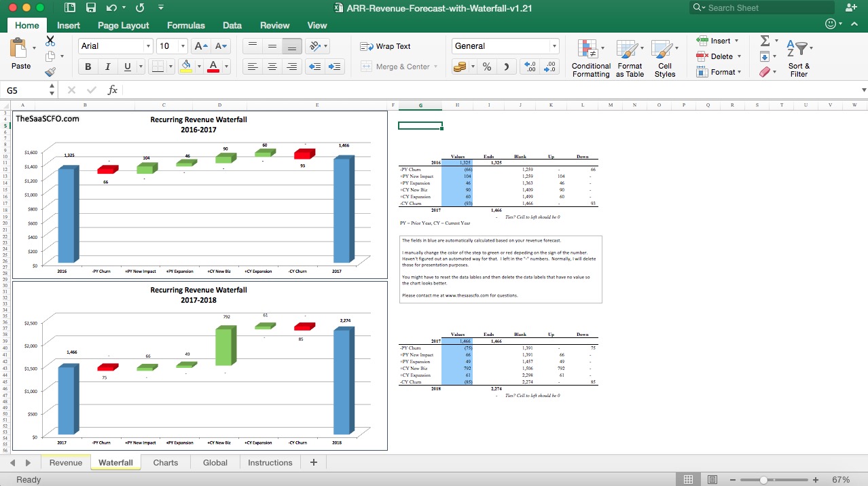Screen dimensions: 868x486
Task: Toggle bold formatting
Action: (89, 66)
